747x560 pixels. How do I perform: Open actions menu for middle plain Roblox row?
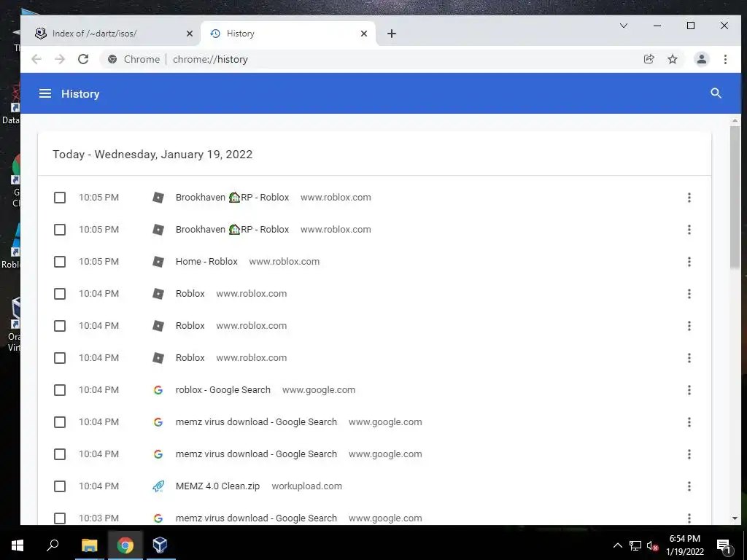click(689, 326)
